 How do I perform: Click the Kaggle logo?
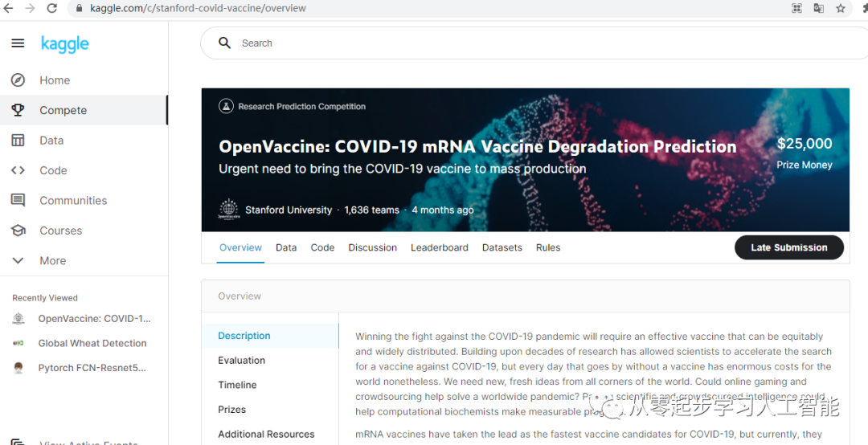(x=65, y=43)
